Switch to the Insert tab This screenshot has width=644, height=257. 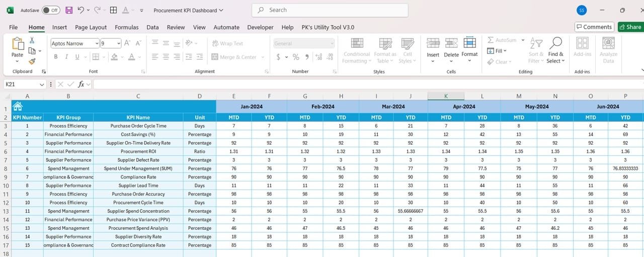(59, 27)
